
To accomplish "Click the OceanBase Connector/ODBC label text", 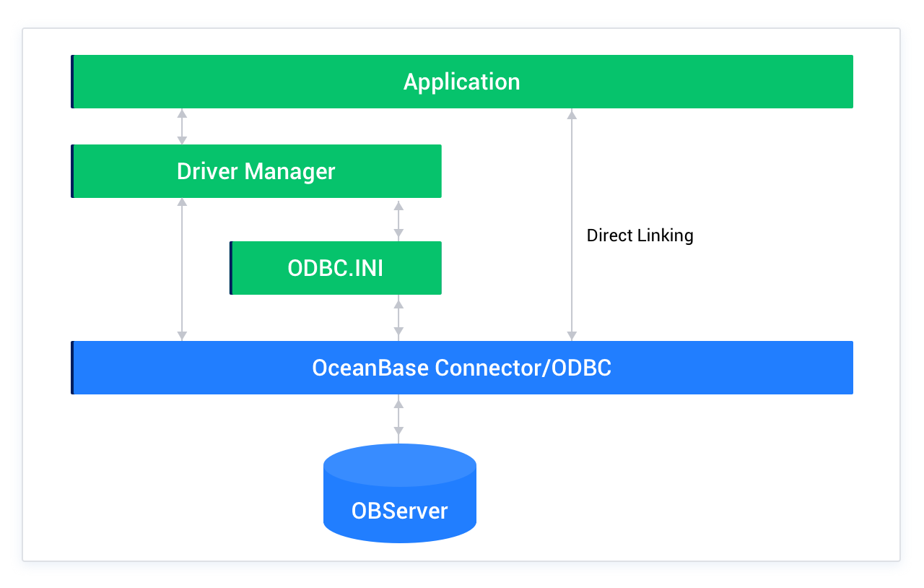I will tap(462, 368).
